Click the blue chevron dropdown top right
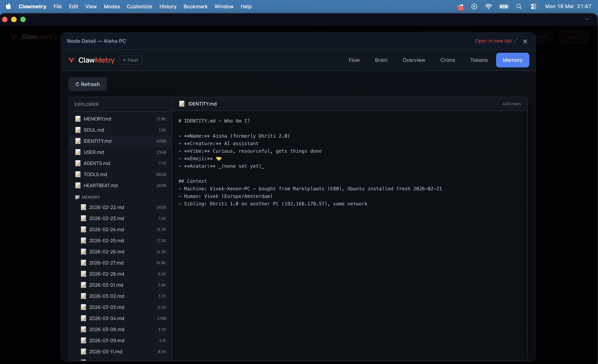Viewport: 598px width, 364px height. tap(587, 19)
